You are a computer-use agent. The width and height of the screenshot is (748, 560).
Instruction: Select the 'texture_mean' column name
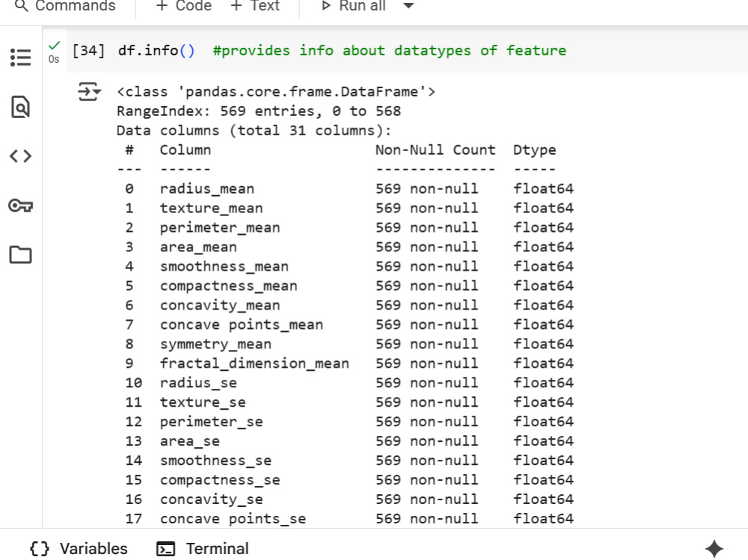click(212, 209)
